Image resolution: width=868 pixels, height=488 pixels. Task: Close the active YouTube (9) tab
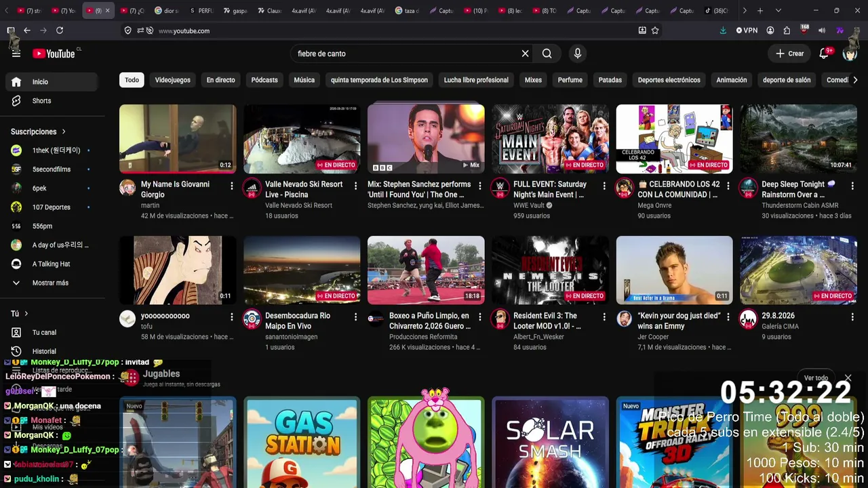(x=107, y=11)
